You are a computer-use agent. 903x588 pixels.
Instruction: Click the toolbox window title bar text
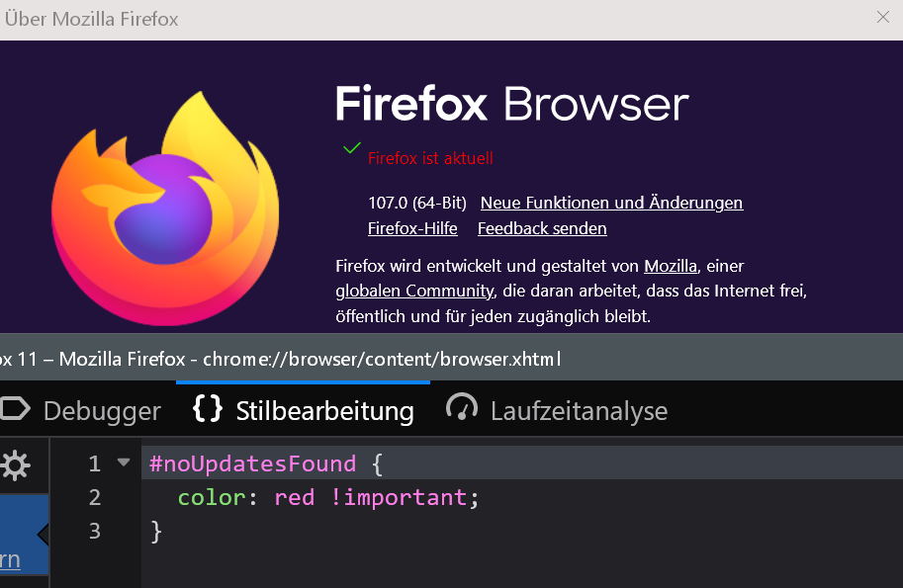[x=281, y=359]
